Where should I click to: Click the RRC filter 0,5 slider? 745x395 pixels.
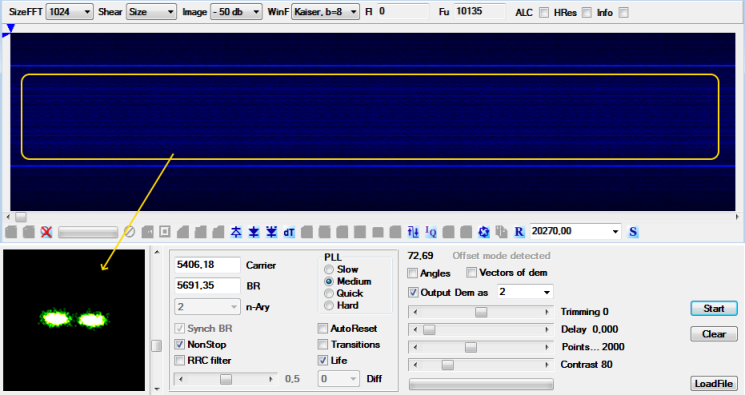click(226, 379)
